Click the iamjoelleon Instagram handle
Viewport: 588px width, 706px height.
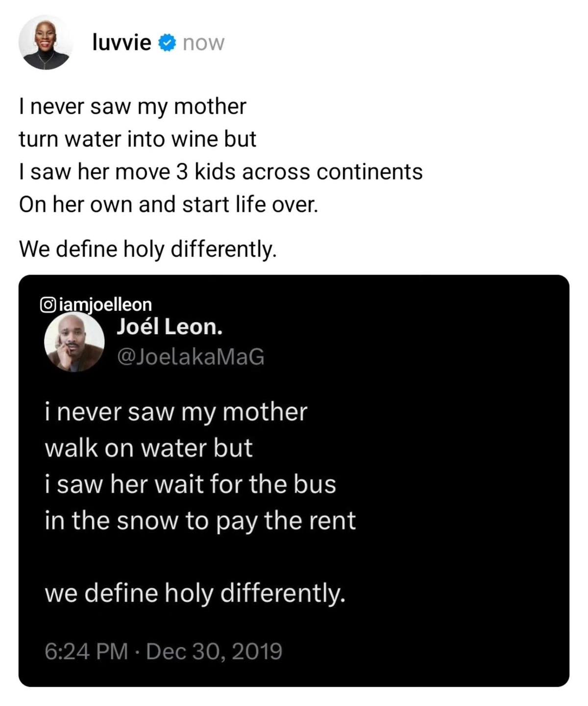pos(105,305)
